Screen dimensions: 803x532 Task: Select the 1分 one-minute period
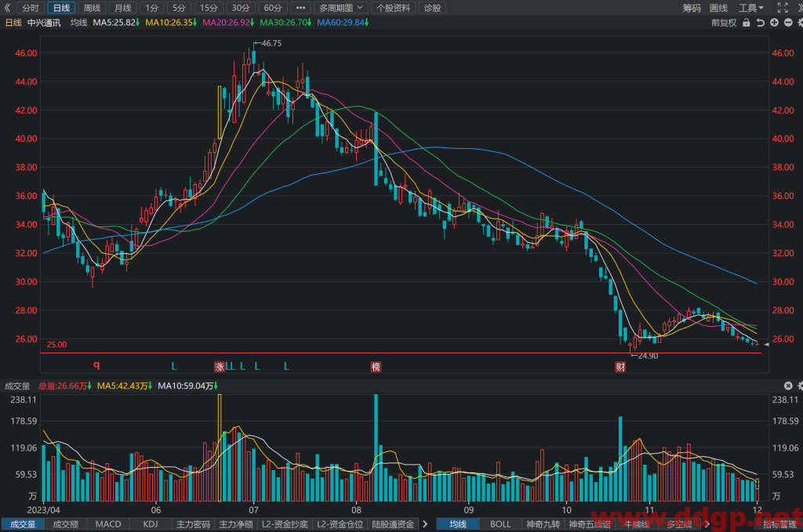pos(151,8)
